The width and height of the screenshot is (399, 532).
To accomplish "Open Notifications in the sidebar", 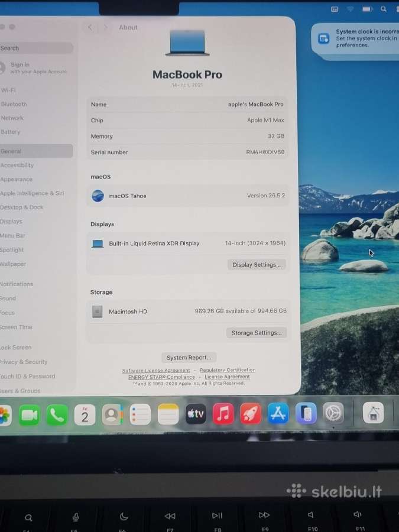I will [35, 284].
